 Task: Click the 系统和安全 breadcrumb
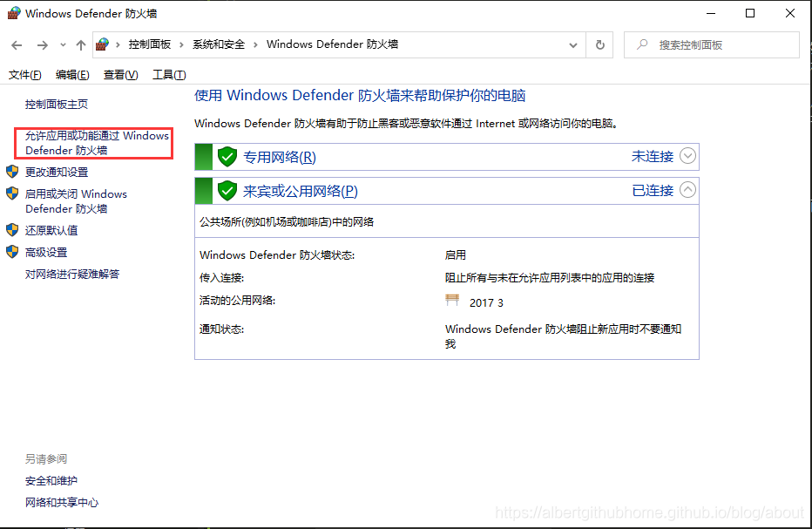(x=219, y=44)
